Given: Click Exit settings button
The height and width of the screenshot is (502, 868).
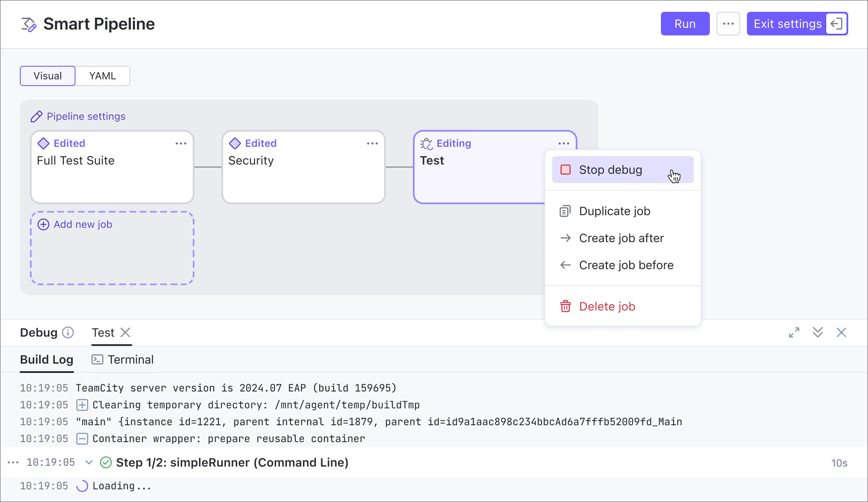Looking at the screenshot, I should (797, 24).
